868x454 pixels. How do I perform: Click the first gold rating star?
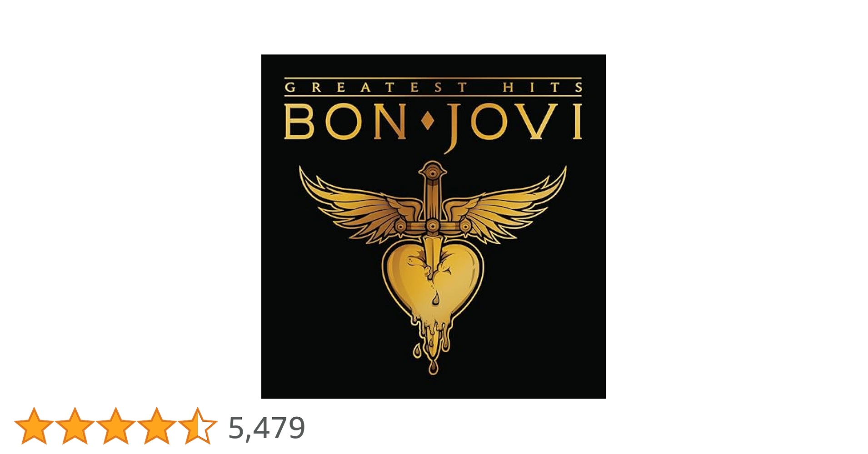click(x=34, y=425)
